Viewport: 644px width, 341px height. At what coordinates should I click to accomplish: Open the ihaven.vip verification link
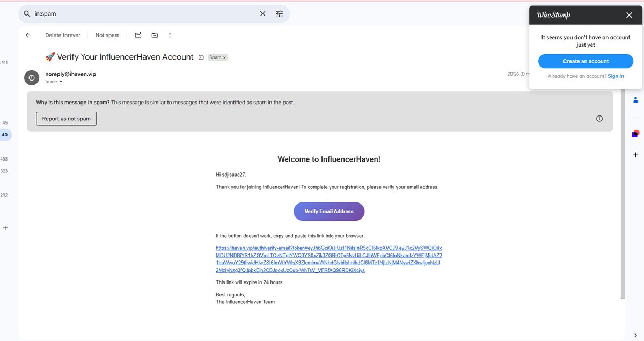(329, 259)
